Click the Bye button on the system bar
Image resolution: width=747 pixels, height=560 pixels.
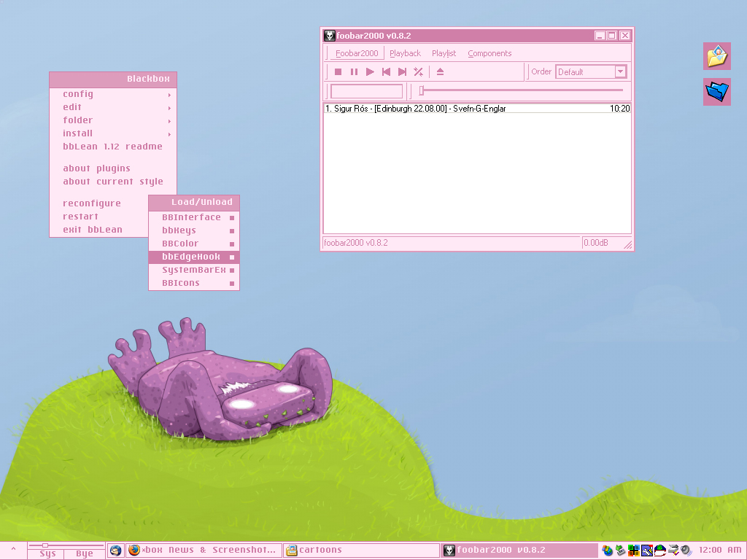(85, 554)
